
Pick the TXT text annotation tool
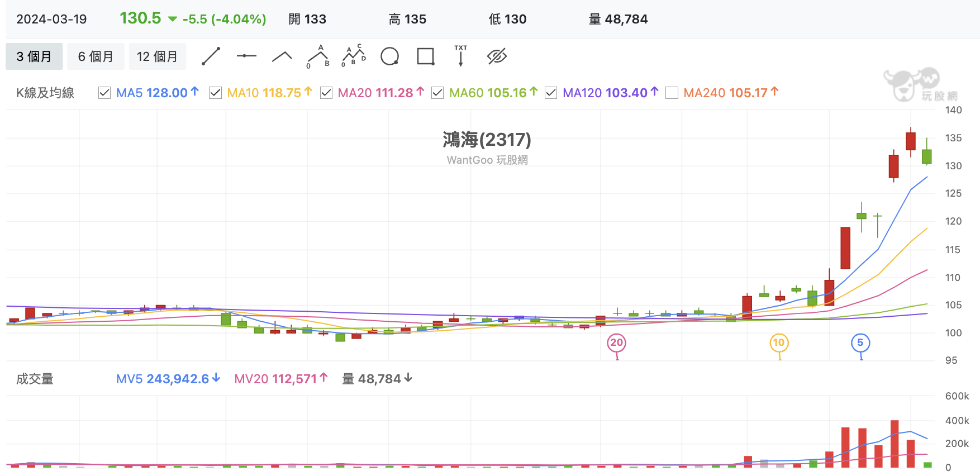[x=461, y=56]
